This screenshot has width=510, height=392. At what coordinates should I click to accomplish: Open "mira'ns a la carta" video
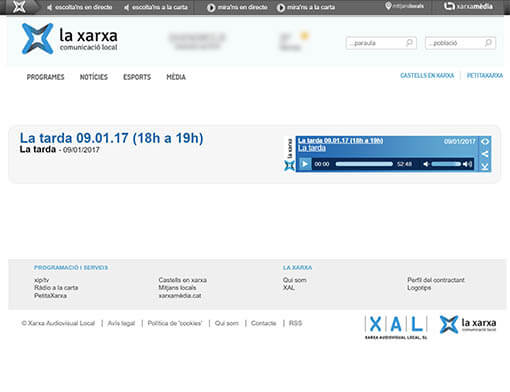pos(306,7)
